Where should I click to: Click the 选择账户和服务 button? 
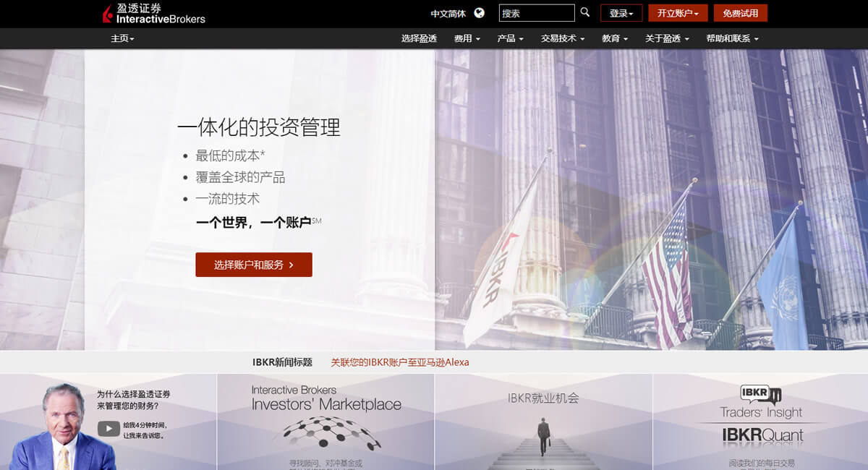pos(254,265)
